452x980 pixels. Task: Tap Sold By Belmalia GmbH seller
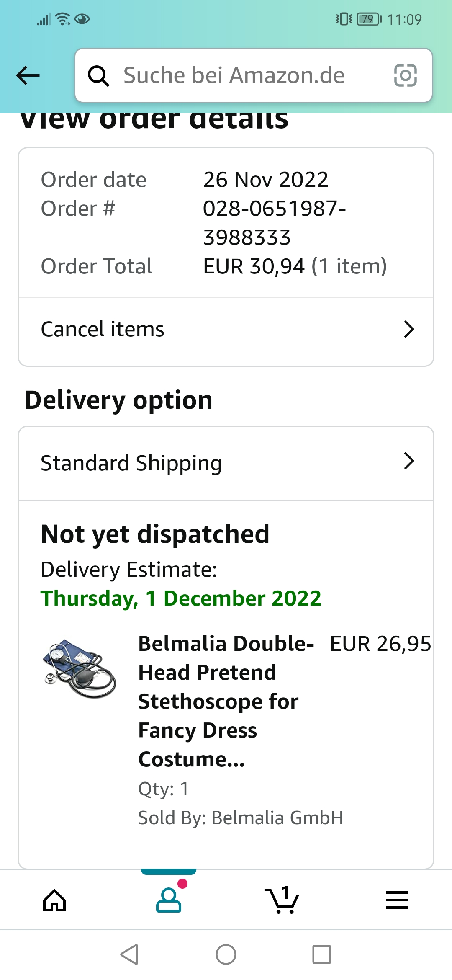click(241, 818)
